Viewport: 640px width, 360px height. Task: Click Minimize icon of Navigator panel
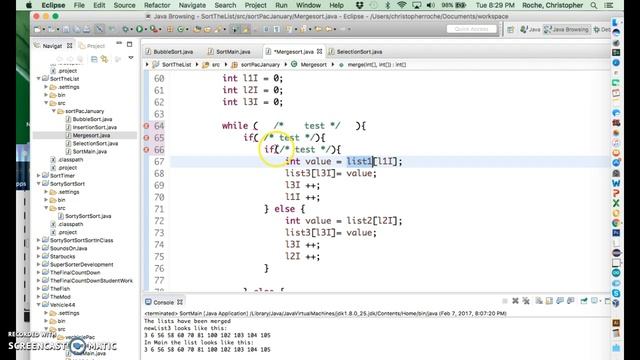pyautogui.click(x=119, y=43)
